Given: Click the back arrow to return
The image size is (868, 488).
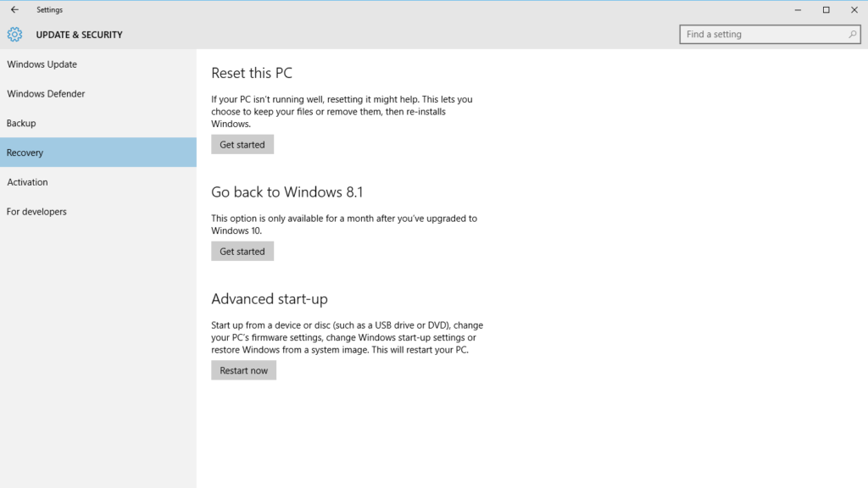Looking at the screenshot, I should pos(13,9).
